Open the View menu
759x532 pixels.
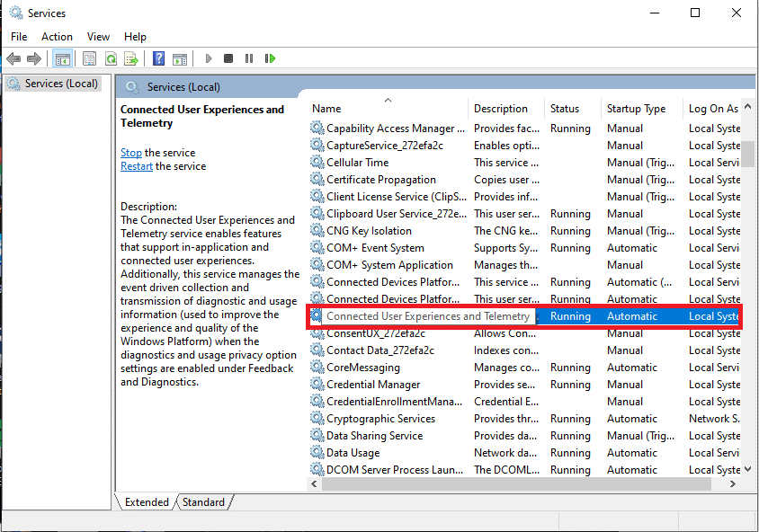coord(98,37)
